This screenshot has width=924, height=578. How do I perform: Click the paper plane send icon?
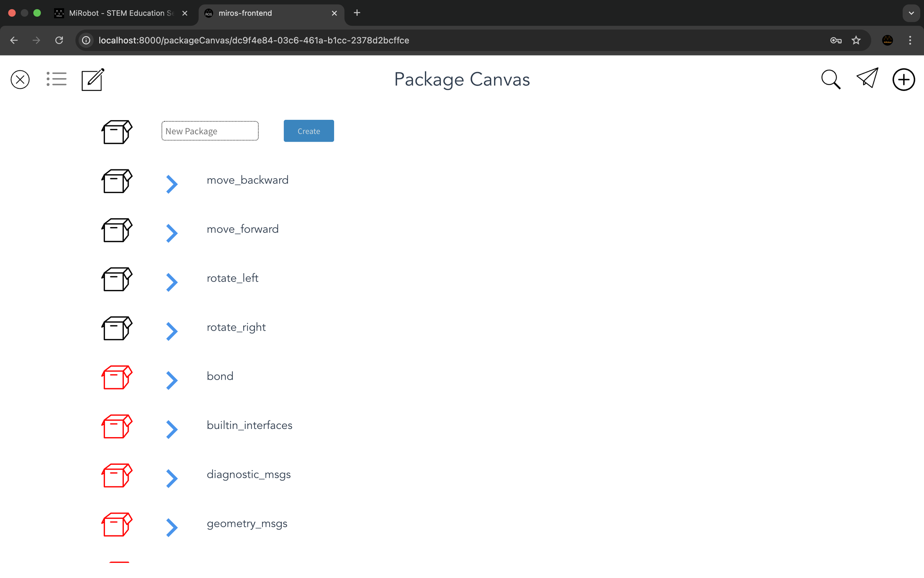(x=867, y=78)
